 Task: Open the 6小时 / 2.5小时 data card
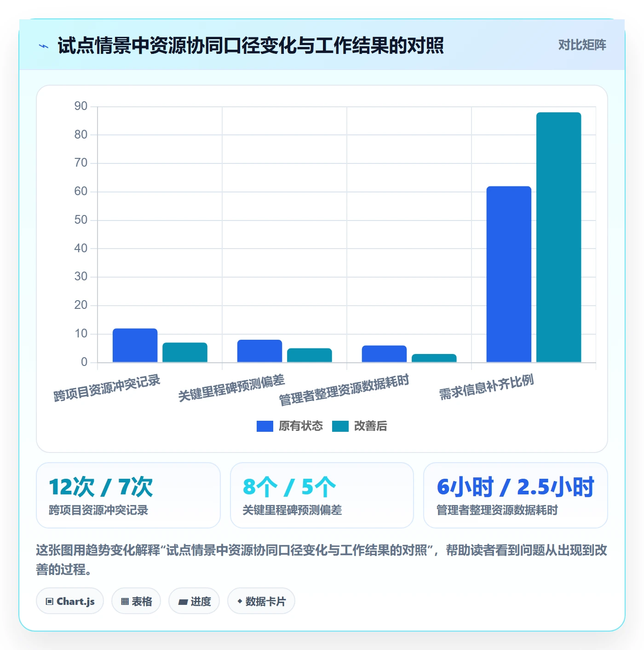click(x=516, y=495)
